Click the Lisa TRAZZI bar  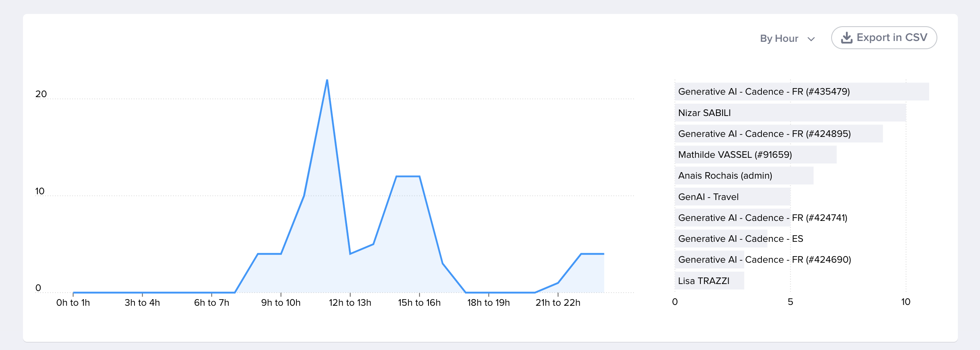(x=709, y=281)
